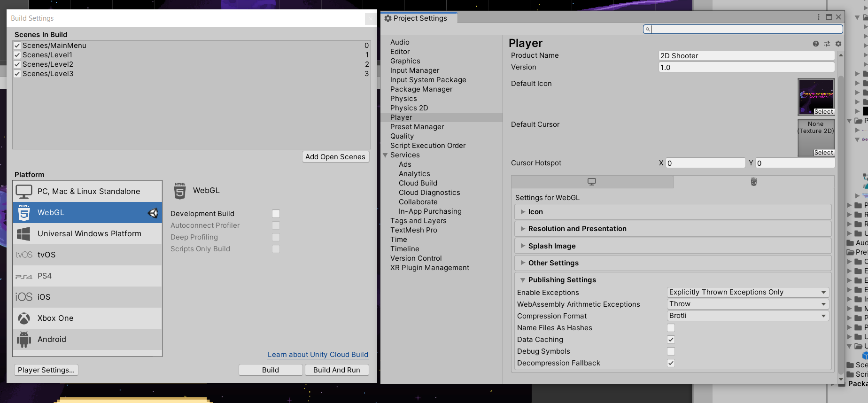Switch to the WebGL platform settings tab
The width and height of the screenshot is (868, 403).
coord(754,182)
